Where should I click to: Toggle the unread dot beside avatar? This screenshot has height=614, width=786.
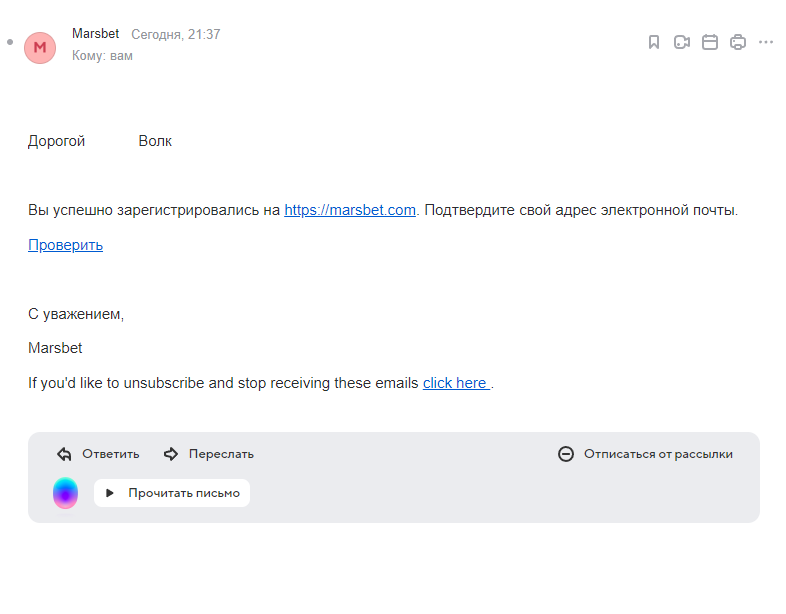10,42
